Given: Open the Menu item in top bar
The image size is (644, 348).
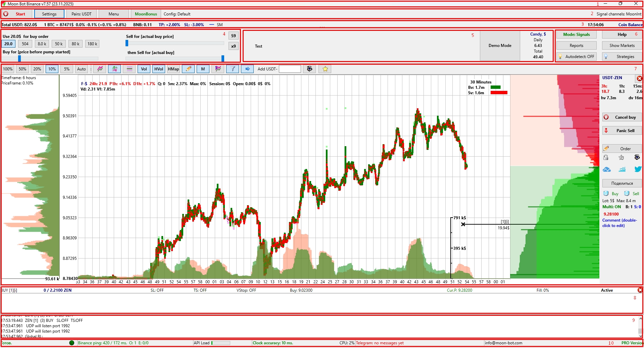Looking at the screenshot, I should point(113,14).
